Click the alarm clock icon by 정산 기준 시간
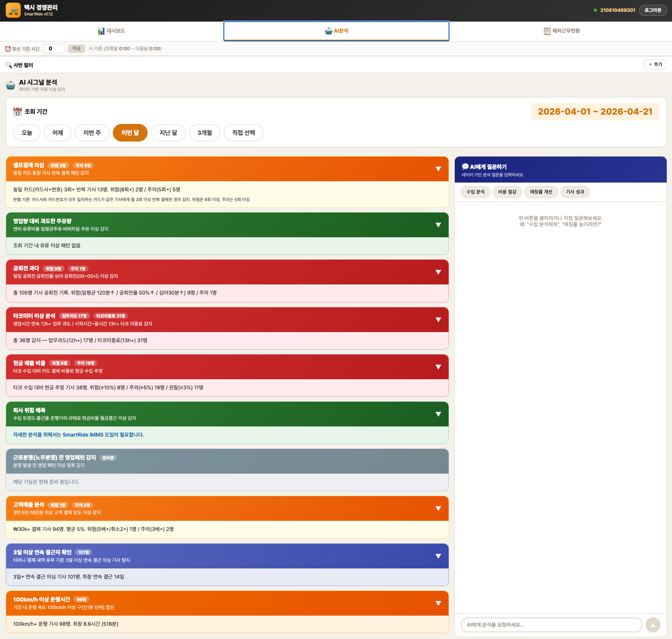This screenshot has height=639, width=672. [x=7, y=49]
